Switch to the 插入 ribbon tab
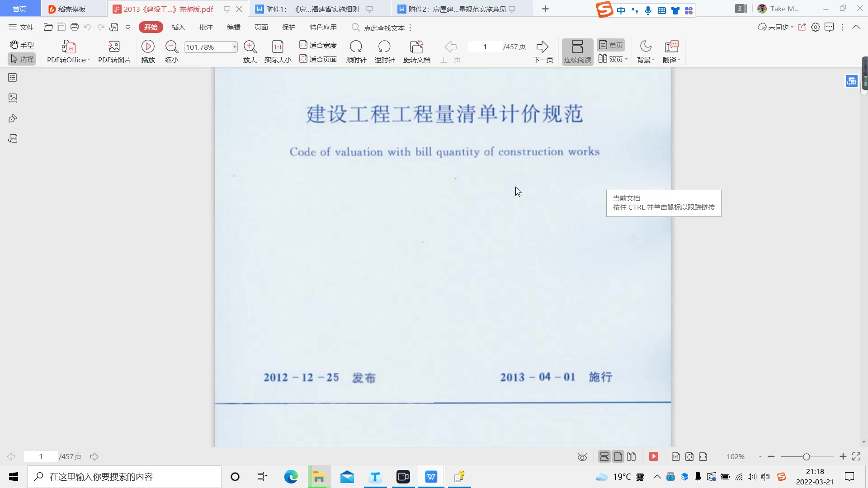 tap(179, 27)
